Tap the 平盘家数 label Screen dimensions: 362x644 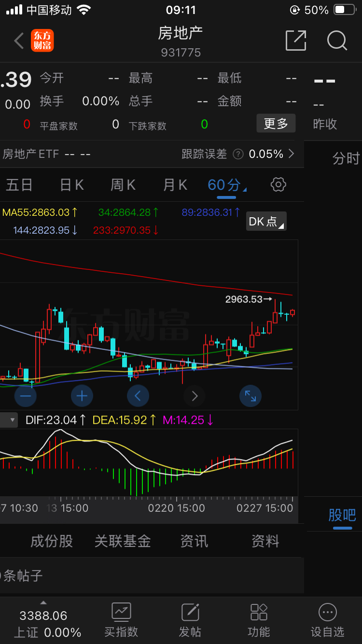click(58, 126)
